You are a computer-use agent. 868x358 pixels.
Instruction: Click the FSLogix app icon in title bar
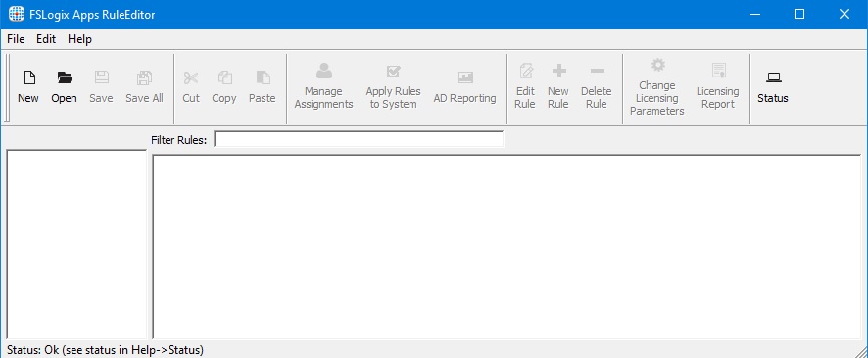tap(17, 14)
